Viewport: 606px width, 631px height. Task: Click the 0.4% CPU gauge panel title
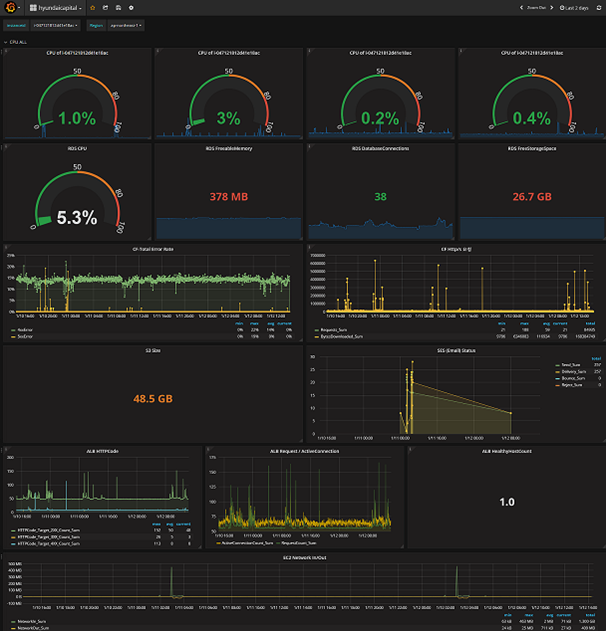tap(532, 53)
